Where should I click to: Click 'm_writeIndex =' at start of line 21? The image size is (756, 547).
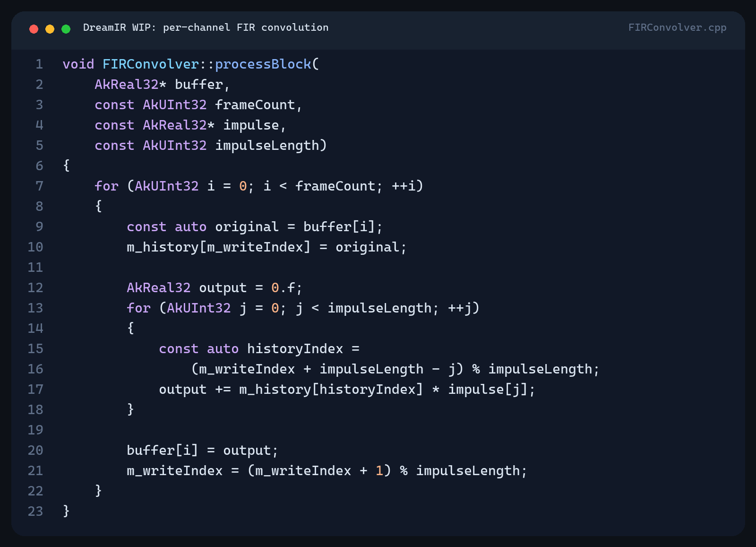(x=183, y=470)
